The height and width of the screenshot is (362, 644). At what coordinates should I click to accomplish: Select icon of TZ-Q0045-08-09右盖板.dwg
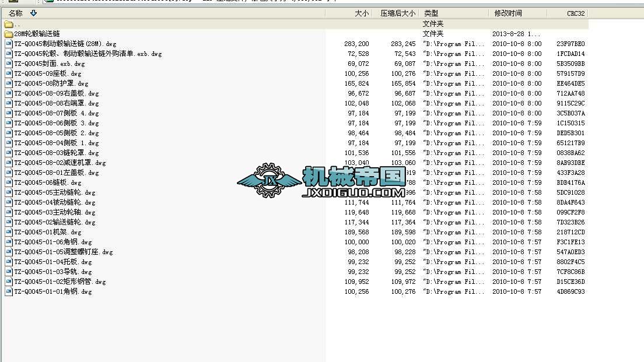[x=9, y=93]
